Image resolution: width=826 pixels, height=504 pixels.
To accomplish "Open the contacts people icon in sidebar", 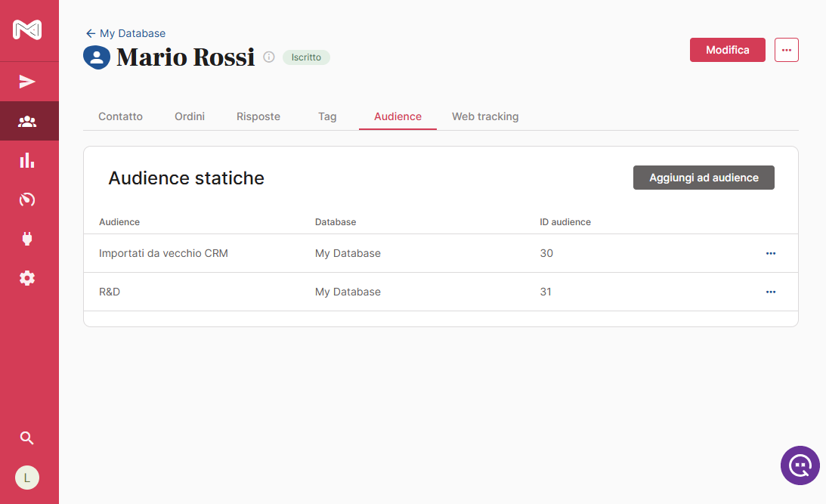I will pyautogui.click(x=27, y=121).
